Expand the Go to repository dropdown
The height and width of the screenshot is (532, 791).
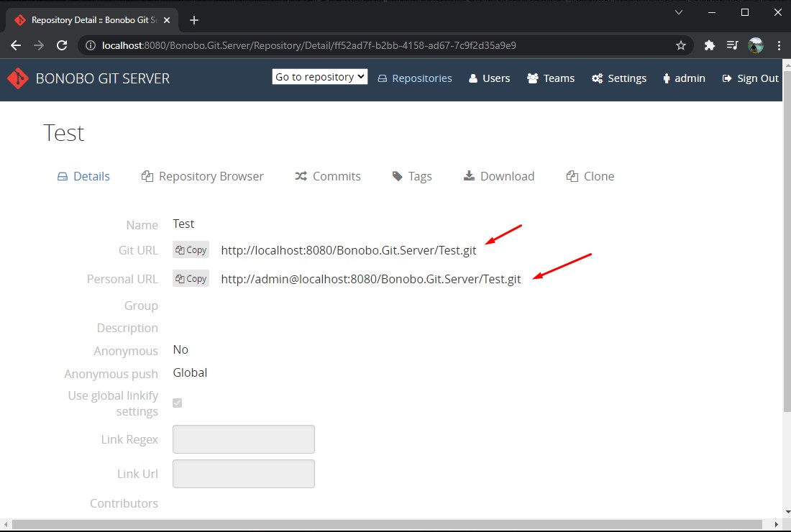coord(320,77)
